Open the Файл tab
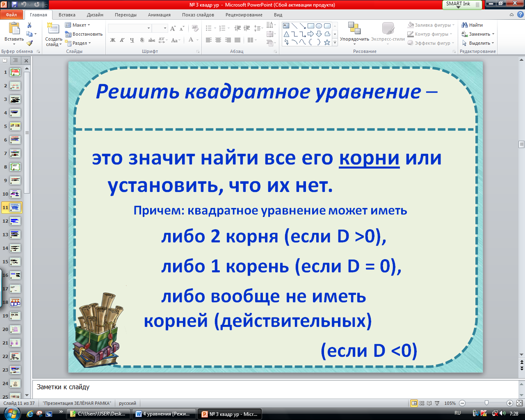 [x=11, y=15]
